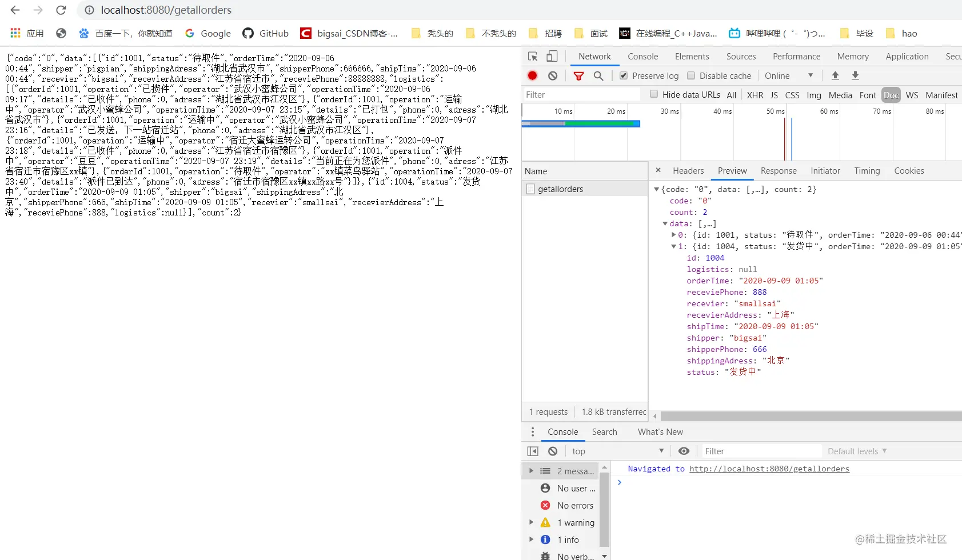Show All request types
This screenshot has width=962, height=560.
[731, 95]
